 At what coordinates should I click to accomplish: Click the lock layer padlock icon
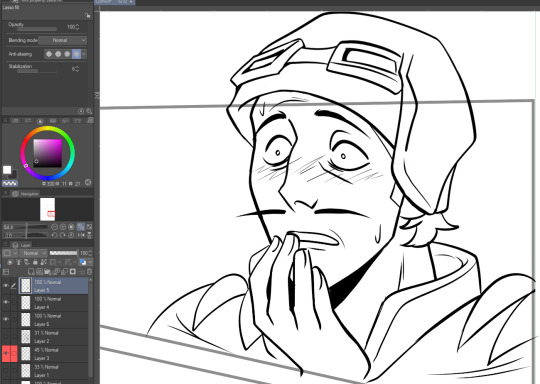[35, 262]
